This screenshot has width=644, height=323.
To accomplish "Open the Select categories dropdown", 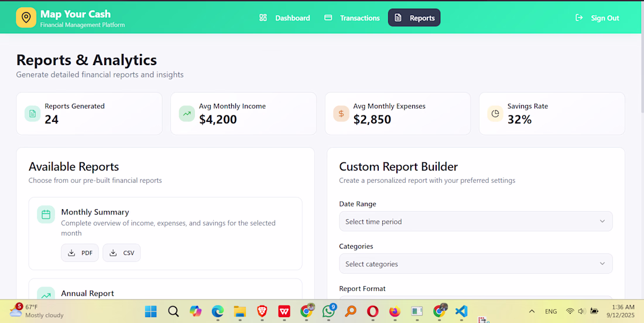I will point(475,264).
